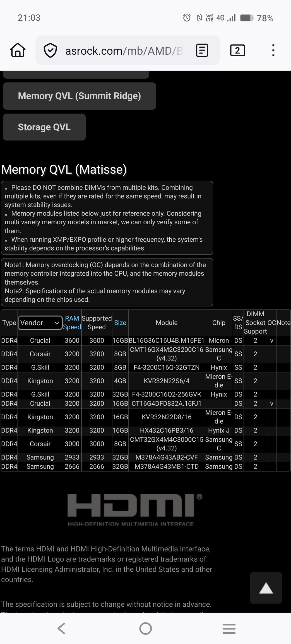
Task: Select module M378A4G43MB1-CTD
Action: 167,466
